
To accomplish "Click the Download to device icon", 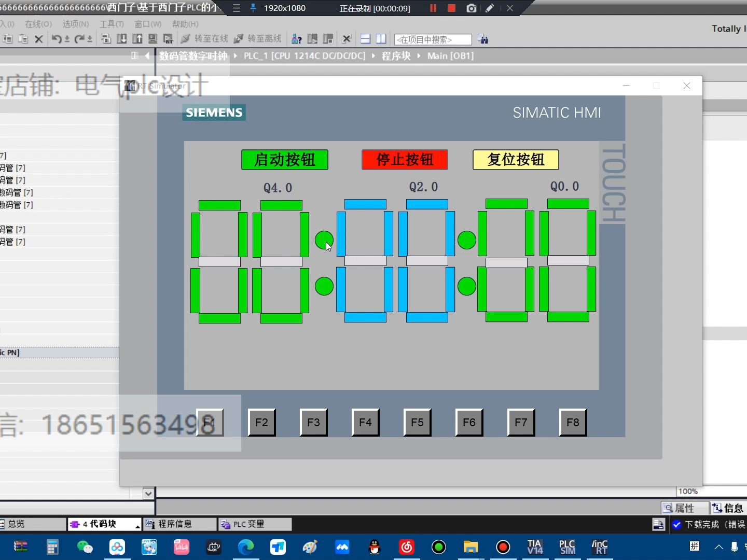I will pyautogui.click(x=121, y=39).
